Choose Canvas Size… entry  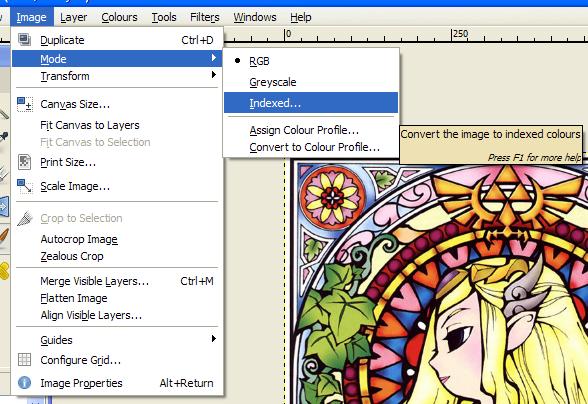[x=117, y=104]
